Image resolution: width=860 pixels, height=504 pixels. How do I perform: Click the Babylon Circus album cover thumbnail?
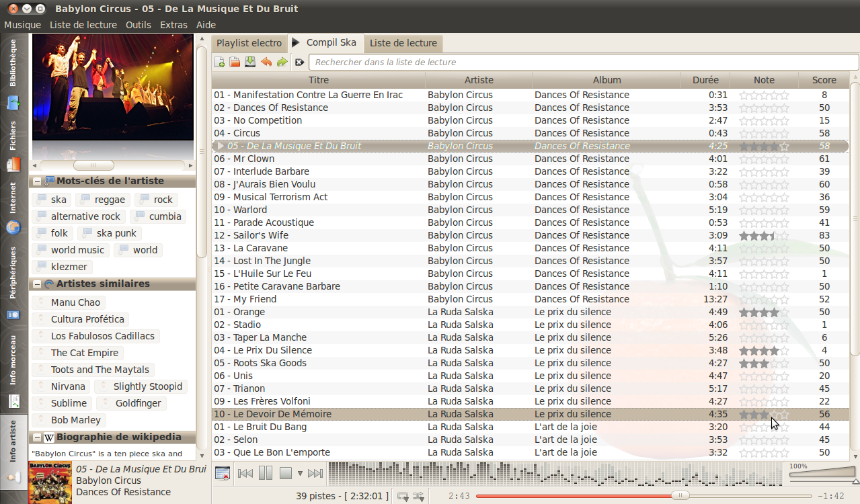50,482
